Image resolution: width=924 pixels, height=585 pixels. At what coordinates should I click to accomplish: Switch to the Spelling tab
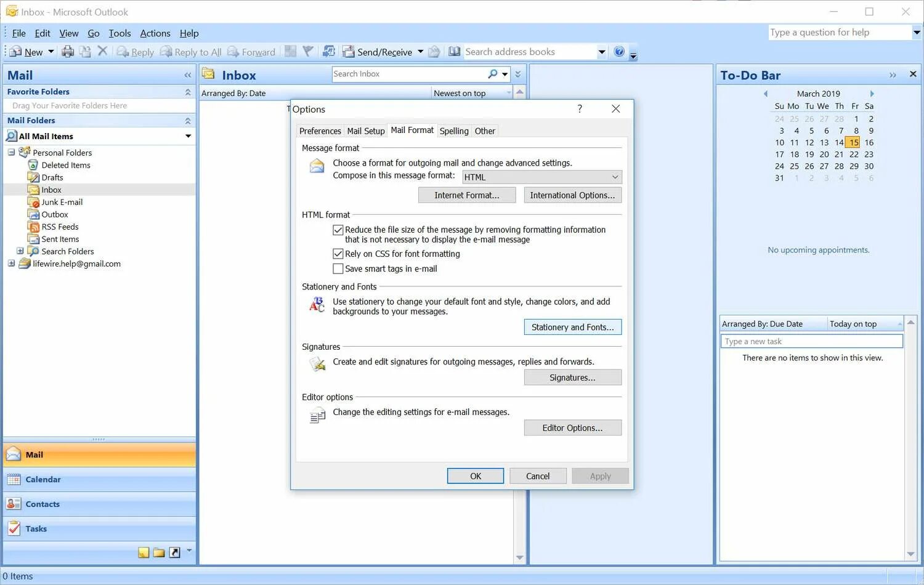point(454,131)
